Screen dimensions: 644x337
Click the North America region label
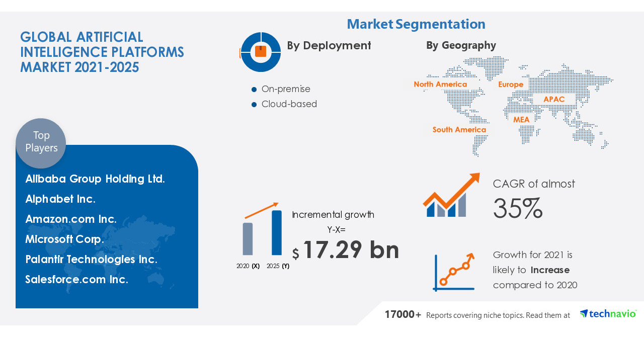click(440, 85)
